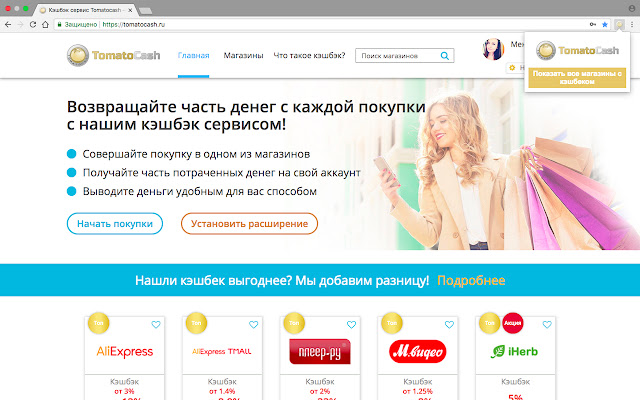Select the Кэшбэк сервис Tomatocash browser tab
640x400 pixels.
[85, 10]
